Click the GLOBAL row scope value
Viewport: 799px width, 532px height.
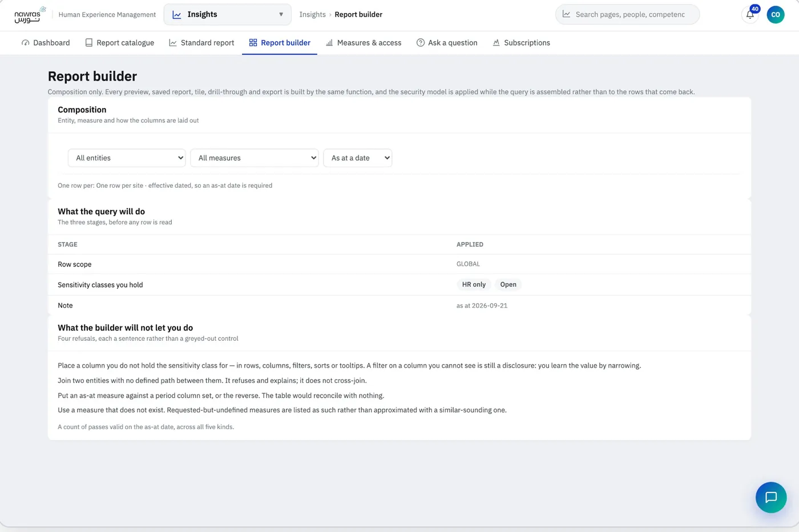pos(468,264)
